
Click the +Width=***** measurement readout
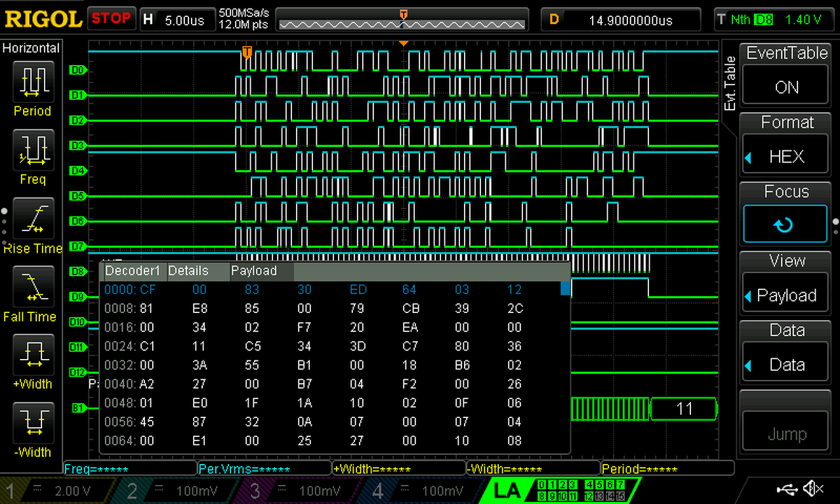click(400, 469)
